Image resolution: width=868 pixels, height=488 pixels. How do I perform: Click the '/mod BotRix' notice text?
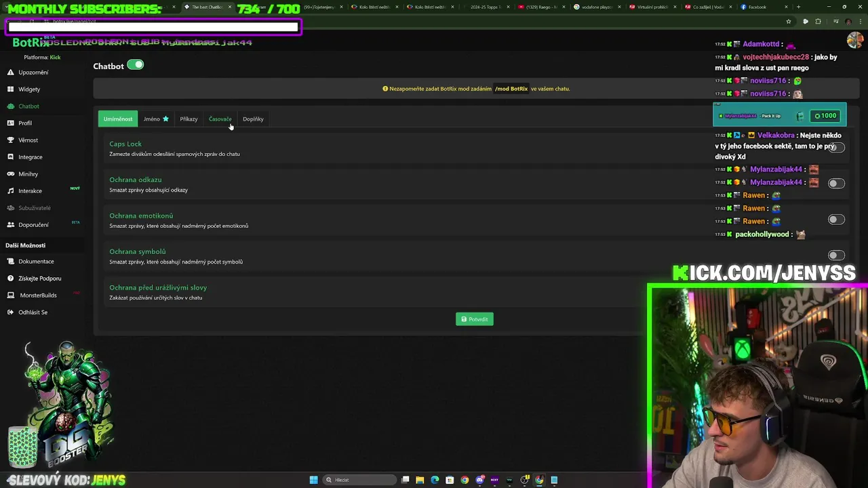click(x=511, y=89)
